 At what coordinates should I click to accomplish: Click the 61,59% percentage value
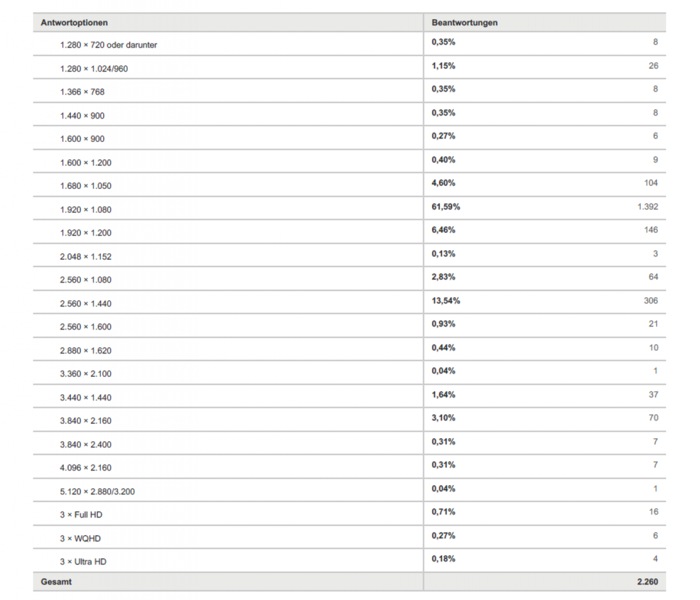446,206
